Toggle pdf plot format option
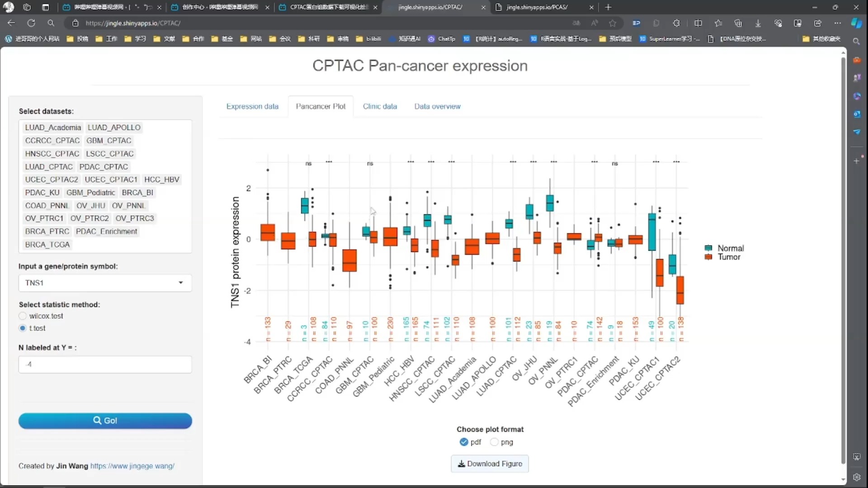 (x=464, y=442)
